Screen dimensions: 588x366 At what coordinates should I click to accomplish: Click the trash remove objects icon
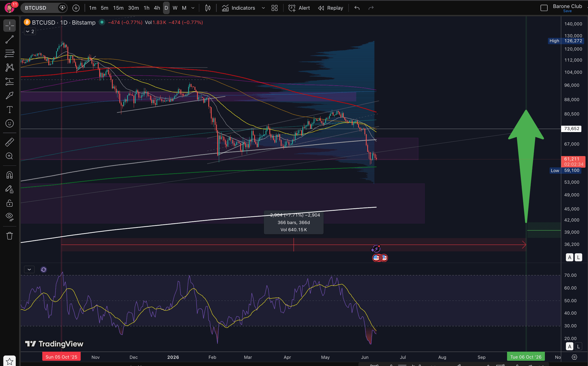[x=10, y=236]
